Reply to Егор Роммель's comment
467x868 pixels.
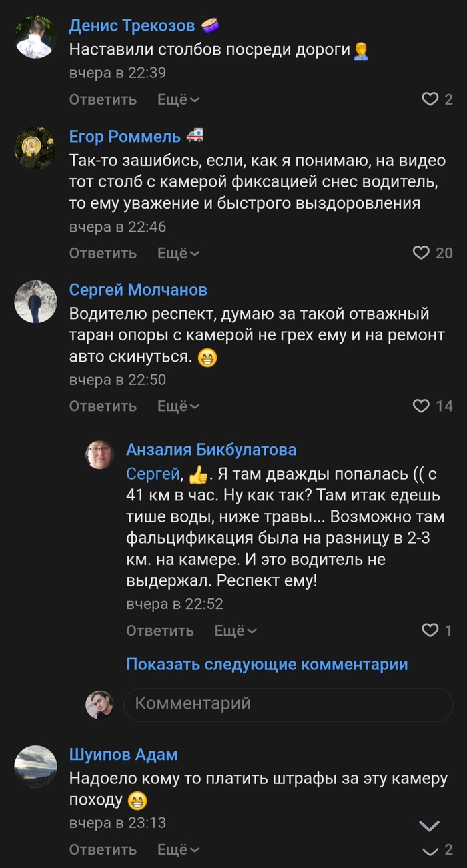103,253
